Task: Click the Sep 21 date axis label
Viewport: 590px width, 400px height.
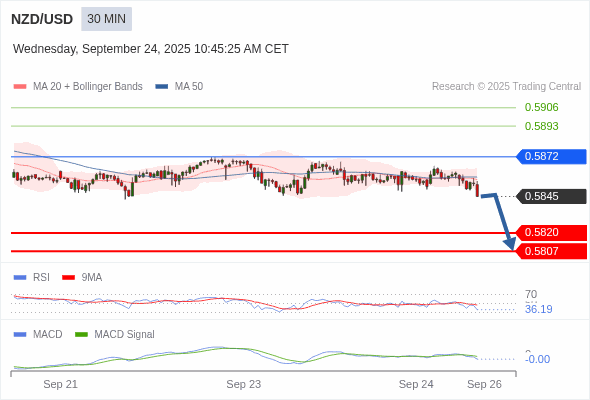Action: [61, 384]
